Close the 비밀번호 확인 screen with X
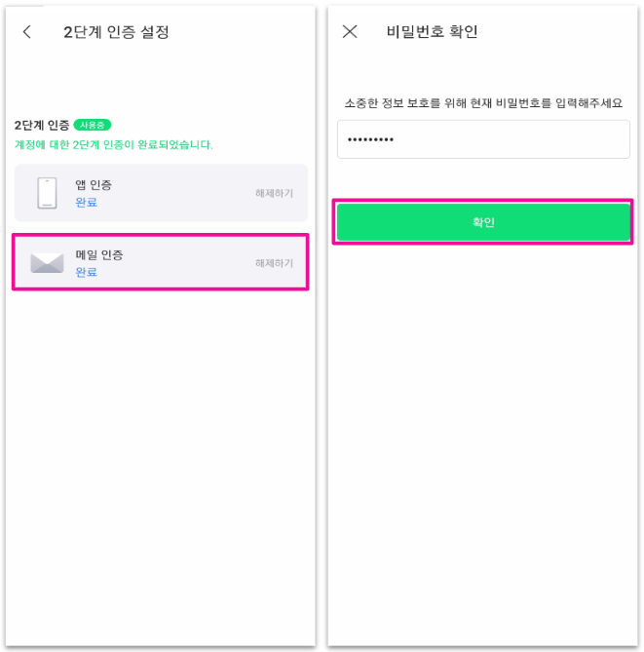The height and width of the screenshot is (652, 644). [350, 32]
